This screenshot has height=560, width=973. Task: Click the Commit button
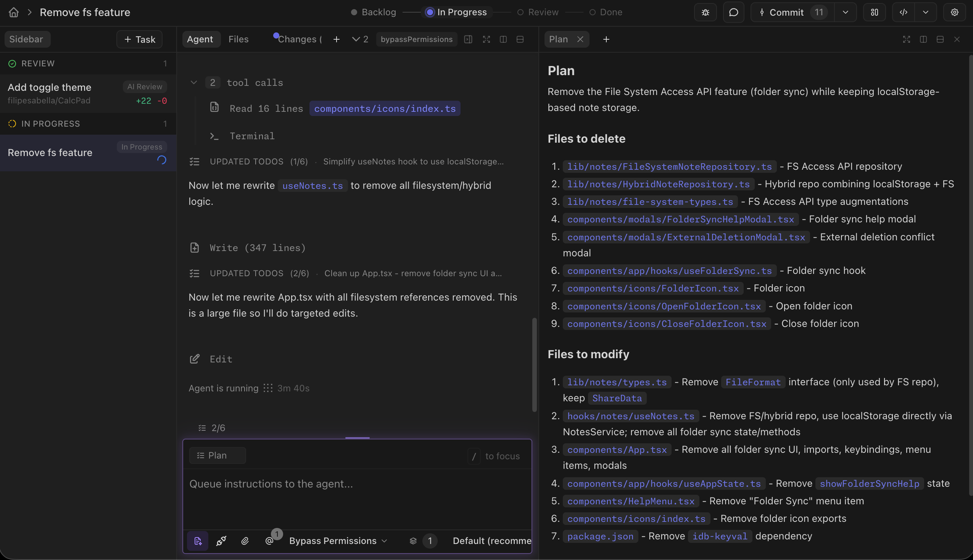click(792, 12)
